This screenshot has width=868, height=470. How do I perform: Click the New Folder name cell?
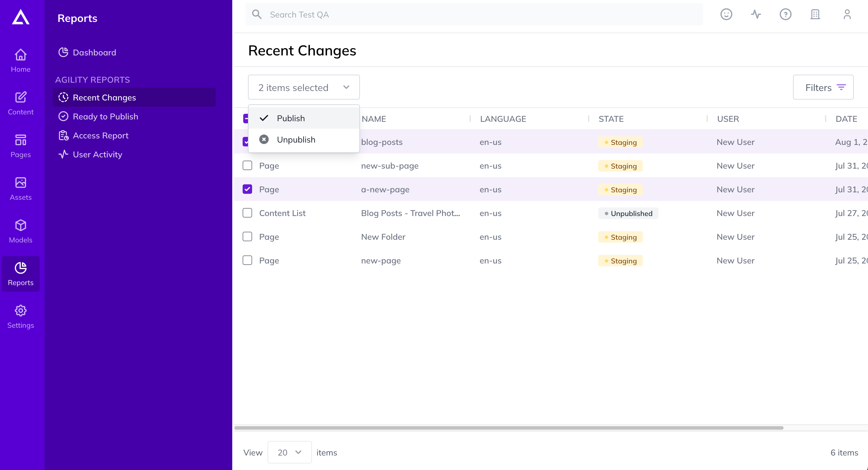383,237
